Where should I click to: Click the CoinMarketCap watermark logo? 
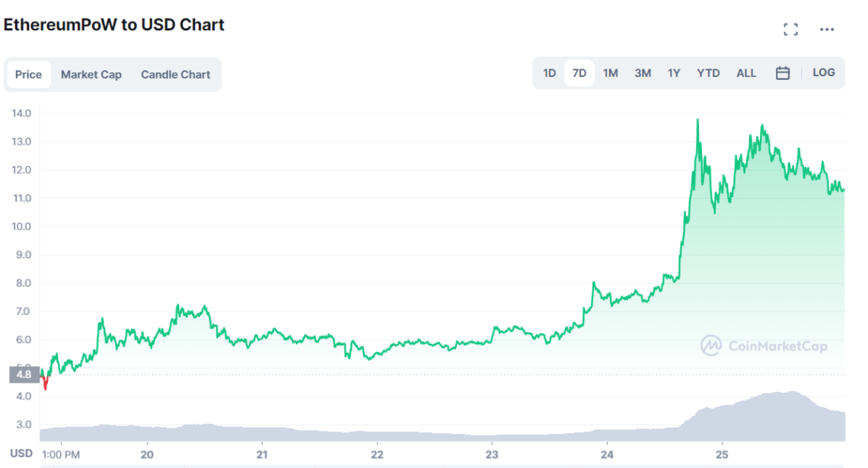(x=764, y=346)
